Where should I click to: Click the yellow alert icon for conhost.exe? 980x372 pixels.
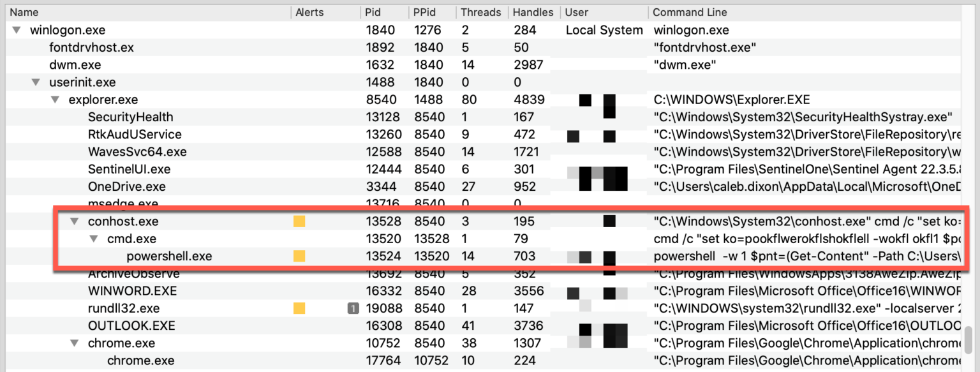coord(299,222)
